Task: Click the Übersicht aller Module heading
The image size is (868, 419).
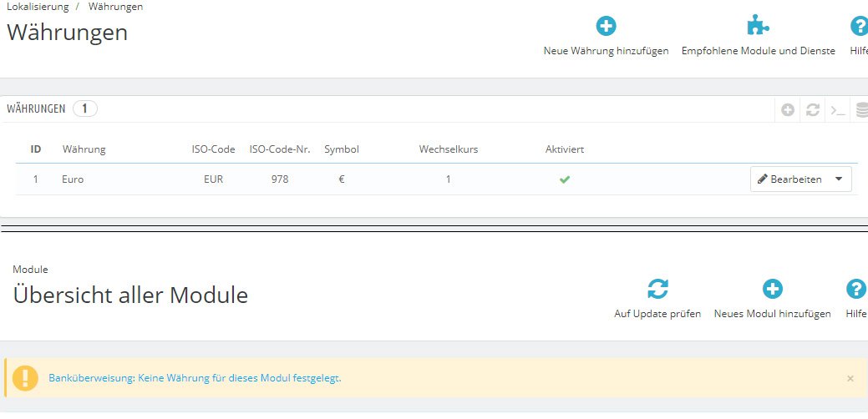Action: (x=130, y=295)
